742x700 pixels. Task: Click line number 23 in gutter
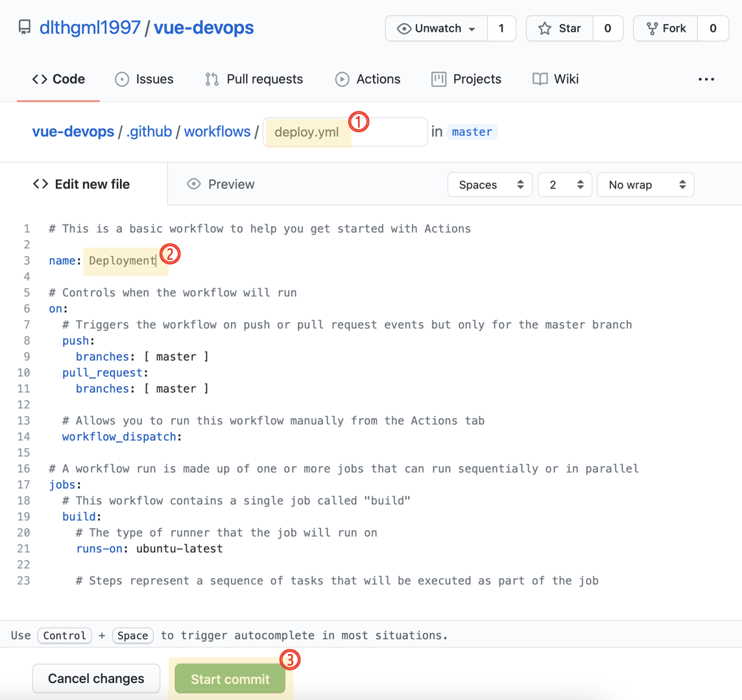[23, 581]
